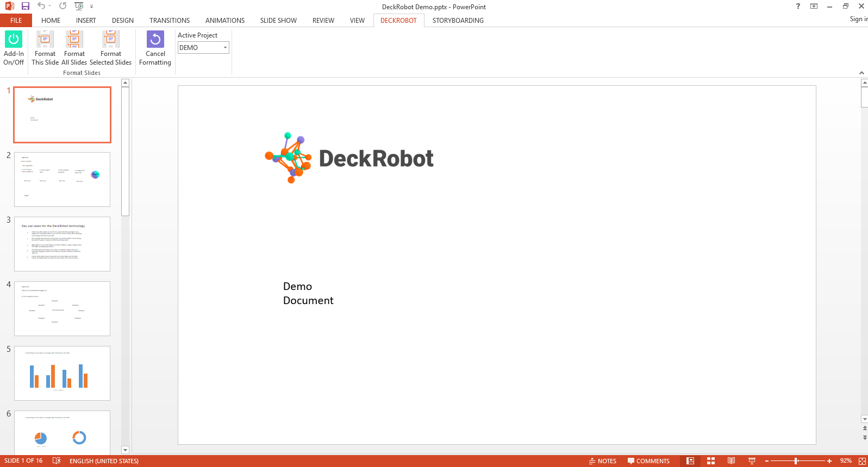Click thumbnail pane scroll up arrow
This screenshot has height=467, width=868.
[125, 83]
